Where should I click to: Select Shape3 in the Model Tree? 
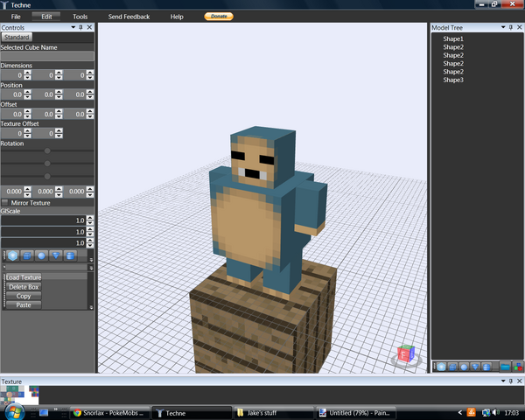tap(453, 80)
